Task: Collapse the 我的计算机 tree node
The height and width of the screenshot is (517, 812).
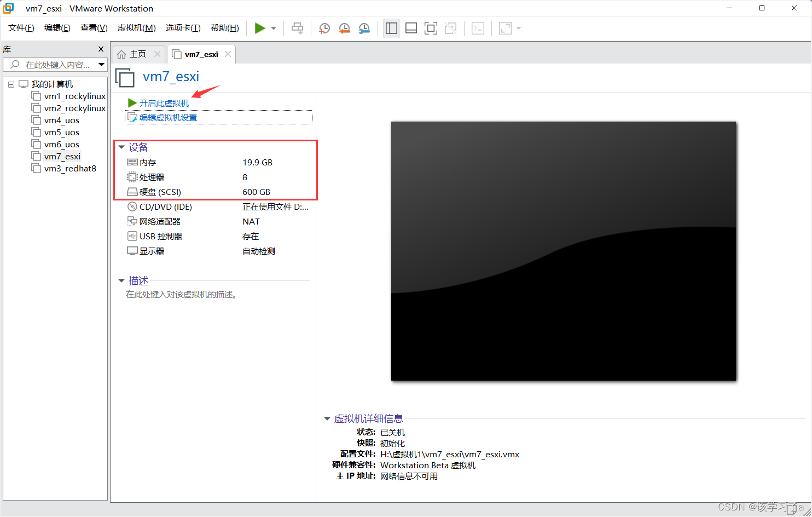Action: 11,84
